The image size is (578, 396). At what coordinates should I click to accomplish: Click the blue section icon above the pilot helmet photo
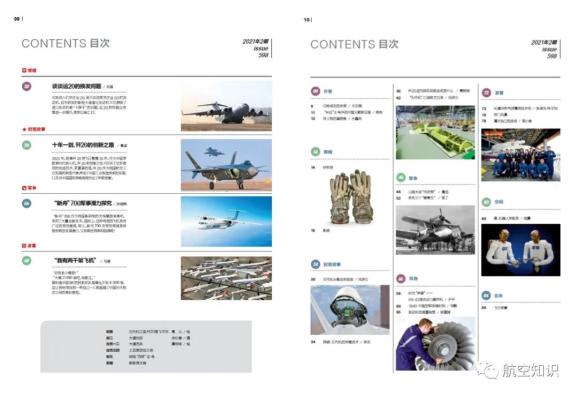click(x=315, y=264)
